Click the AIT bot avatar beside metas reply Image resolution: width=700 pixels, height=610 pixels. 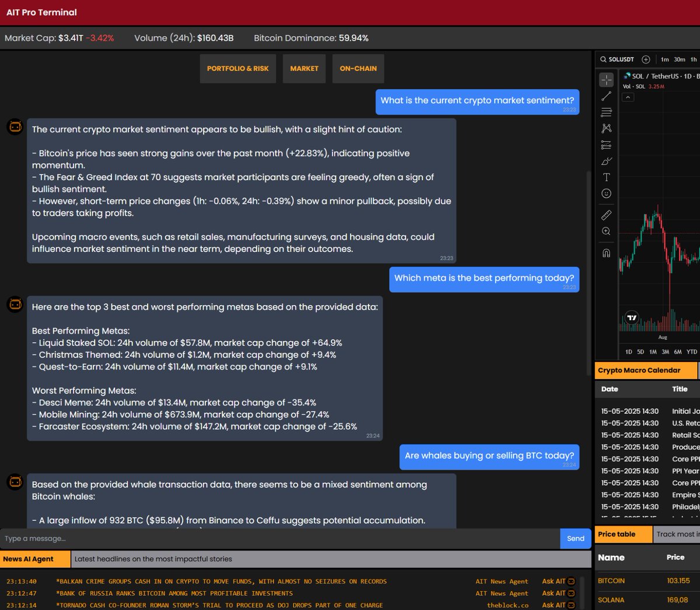pyautogui.click(x=15, y=304)
